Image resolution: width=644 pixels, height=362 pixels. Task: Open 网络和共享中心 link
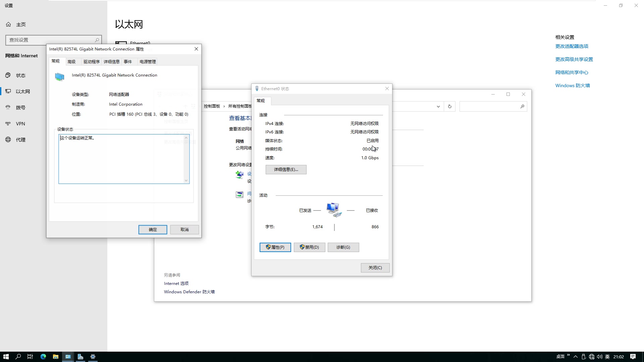pyautogui.click(x=572, y=72)
